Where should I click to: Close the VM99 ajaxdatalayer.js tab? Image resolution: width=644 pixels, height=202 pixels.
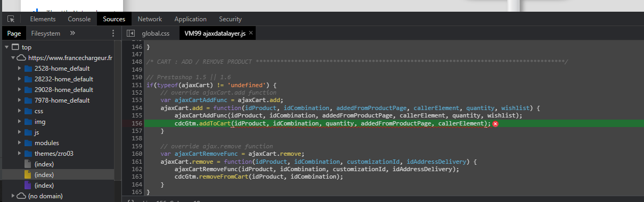click(x=251, y=33)
